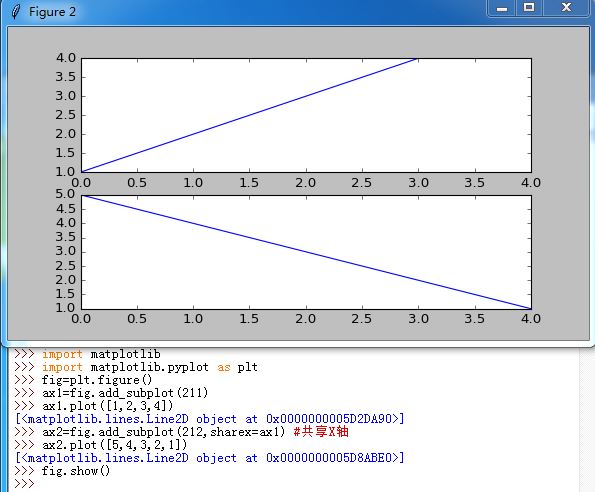The width and height of the screenshot is (595, 492).
Task: Click the import matplotlib.pyplot as plt line
Action: (x=150, y=367)
